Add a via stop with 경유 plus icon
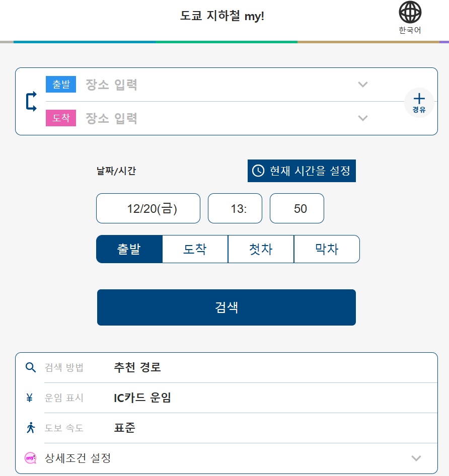This screenshot has height=476, width=449. (x=419, y=102)
